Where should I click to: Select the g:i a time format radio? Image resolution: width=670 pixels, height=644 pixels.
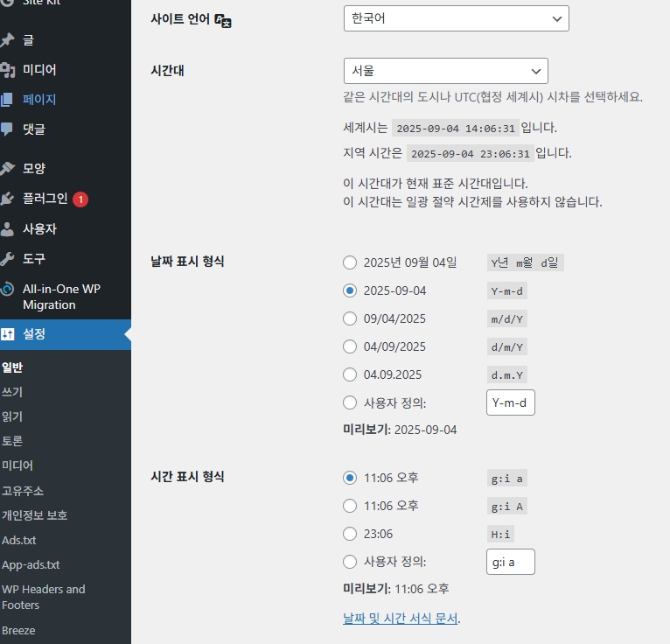pos(350,478)
